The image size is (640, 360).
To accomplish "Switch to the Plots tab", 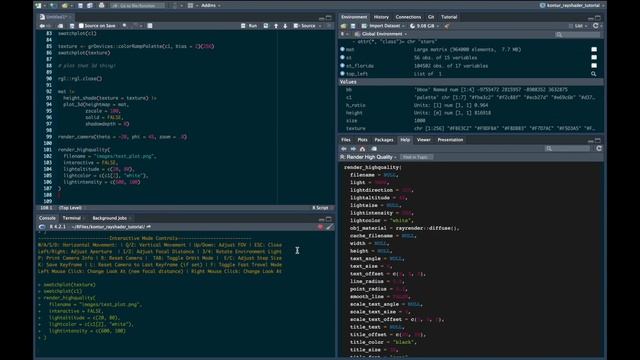I will pyautogui.click(x=362, y=140).
